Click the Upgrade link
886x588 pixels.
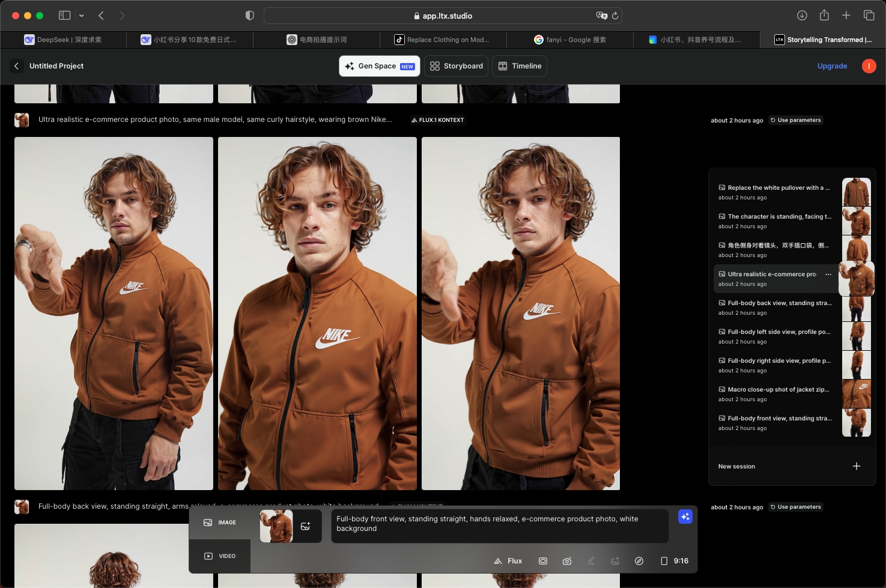click(x=832, y=66)
